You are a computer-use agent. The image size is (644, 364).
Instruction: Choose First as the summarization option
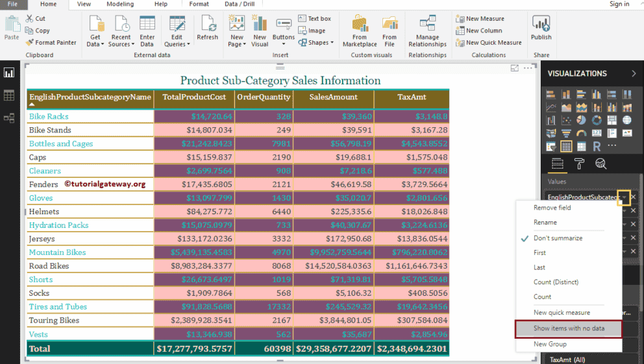tap(539, 253)
